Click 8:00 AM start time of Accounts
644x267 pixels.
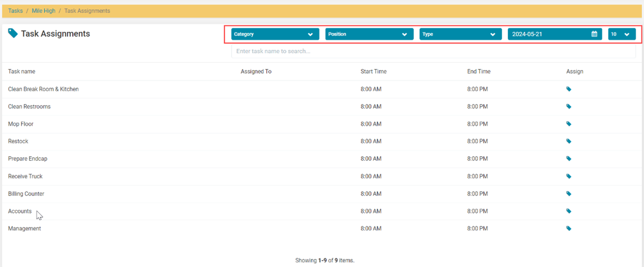pyautogui.click(x=371, y=211)
